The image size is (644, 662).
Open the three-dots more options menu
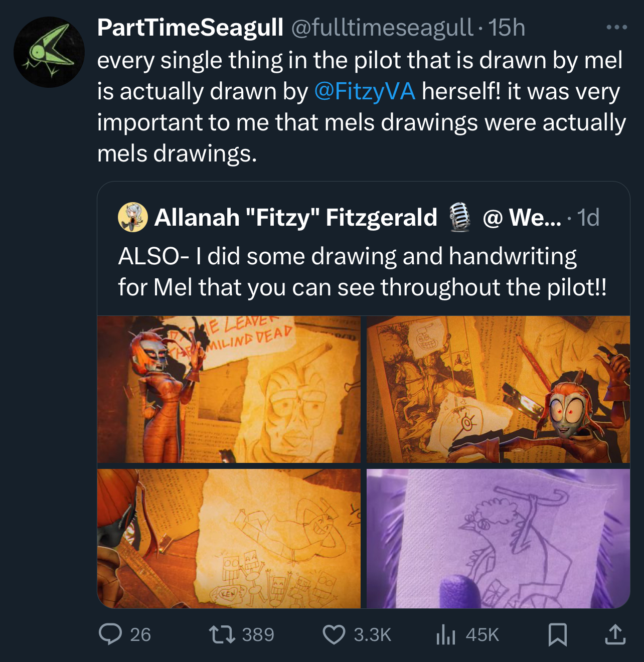[x=616, y=28]
